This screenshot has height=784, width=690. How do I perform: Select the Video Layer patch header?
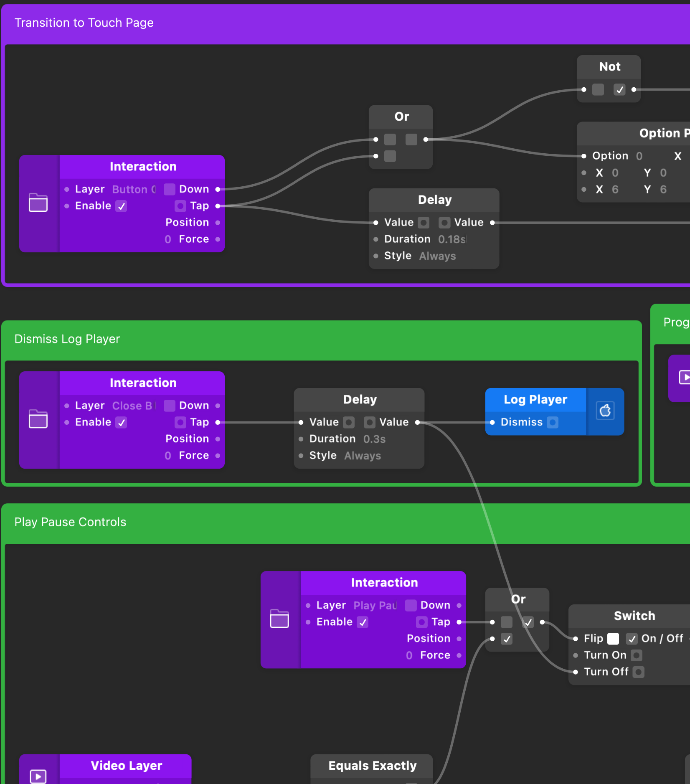[126, 766]
